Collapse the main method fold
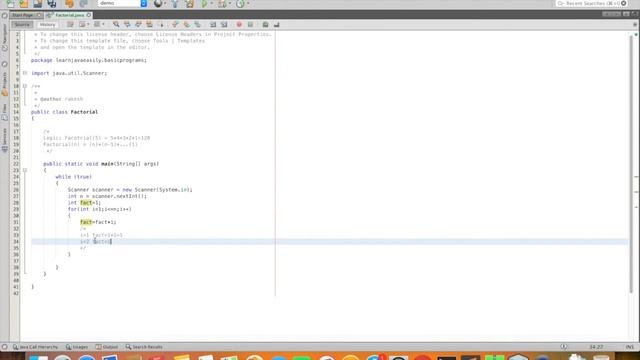Viewport: 640px width, 360px height. point(25,170)
